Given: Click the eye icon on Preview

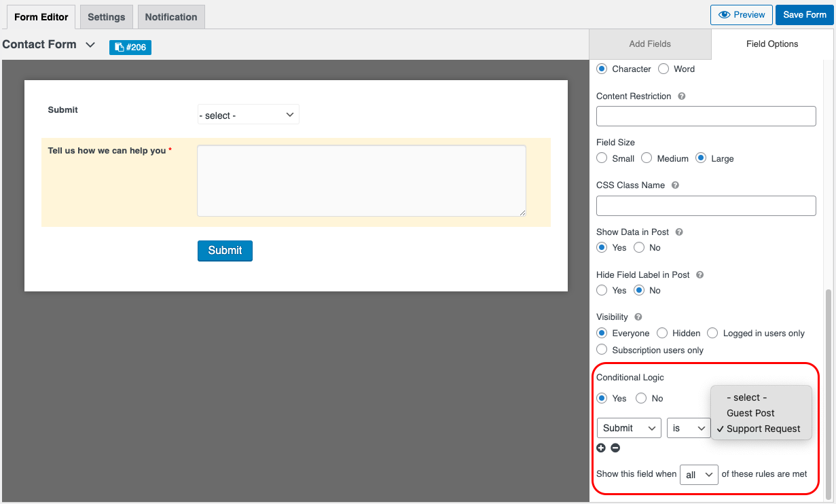Looking at the screenshot, I should coord(727,14).
